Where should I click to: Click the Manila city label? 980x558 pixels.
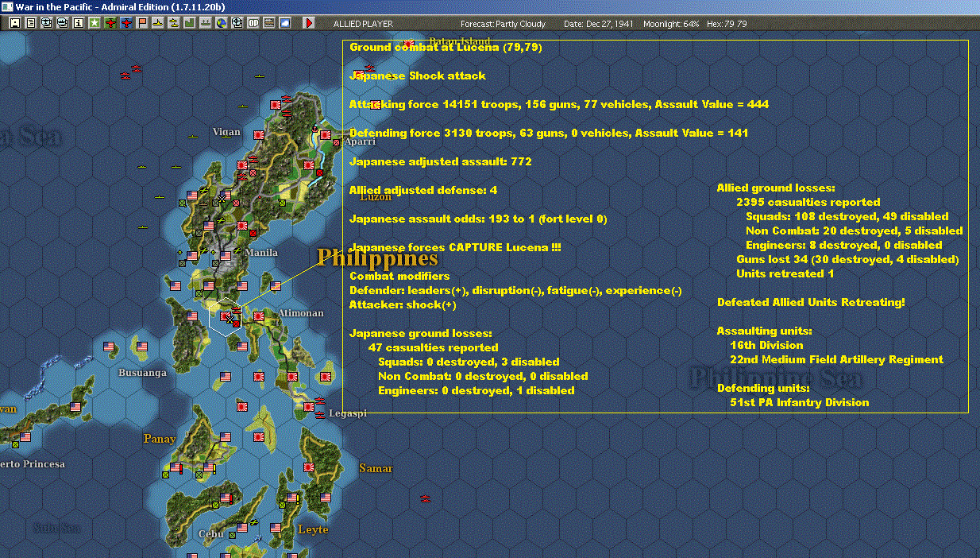(x=261, y=253)
